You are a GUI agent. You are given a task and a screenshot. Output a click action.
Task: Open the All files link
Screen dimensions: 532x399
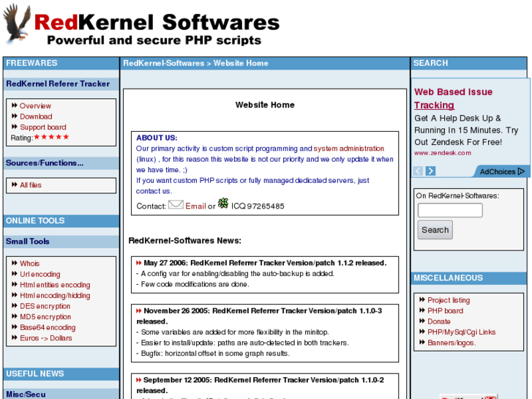pos(31,185)
